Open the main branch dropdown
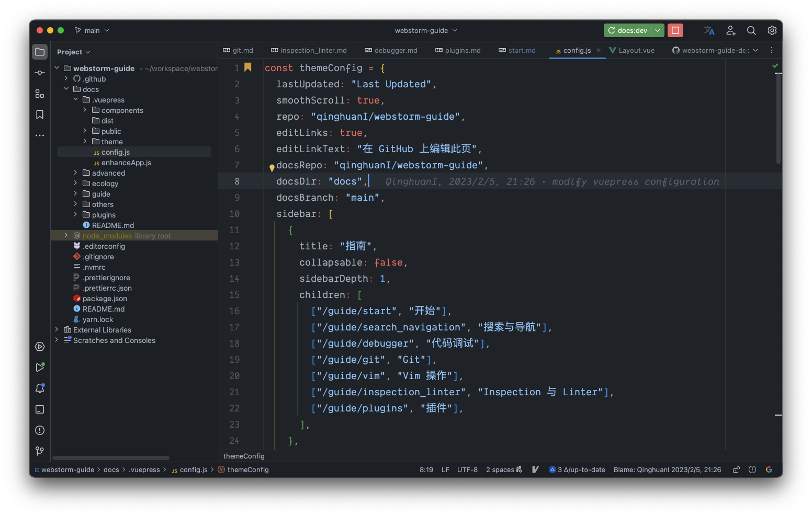 click(x=92, y=30)
